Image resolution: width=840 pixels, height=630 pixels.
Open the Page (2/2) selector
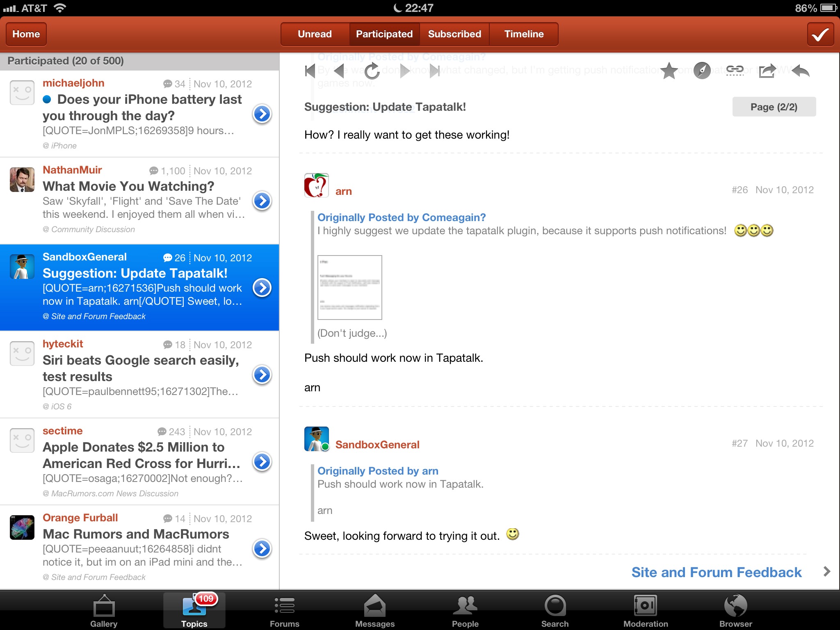point(774,107)
